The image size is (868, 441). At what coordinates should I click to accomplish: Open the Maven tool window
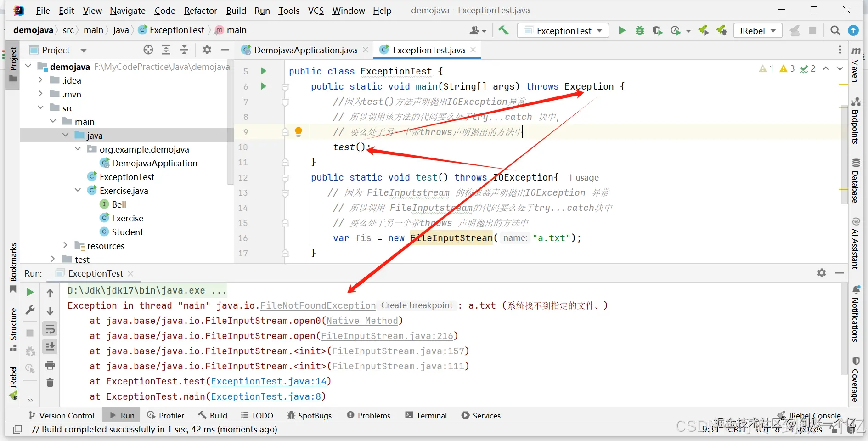[856, 64]
